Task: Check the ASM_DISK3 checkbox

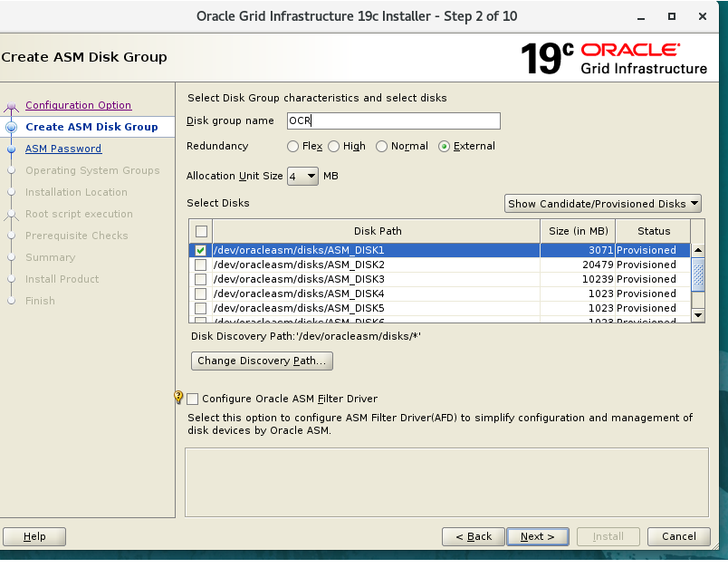Action: tap(200, 279)
